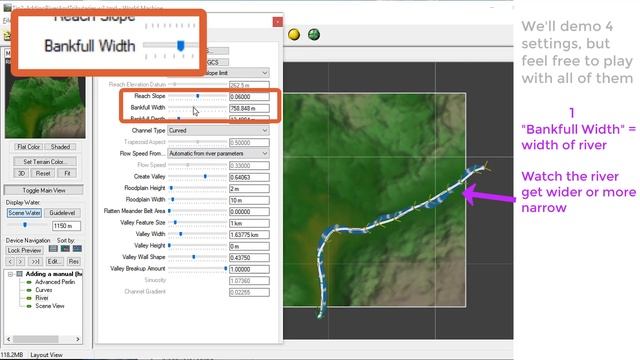Click the Fit preview button
The width and height of the screenshot is (640, 360).
[x=67, y=173]
